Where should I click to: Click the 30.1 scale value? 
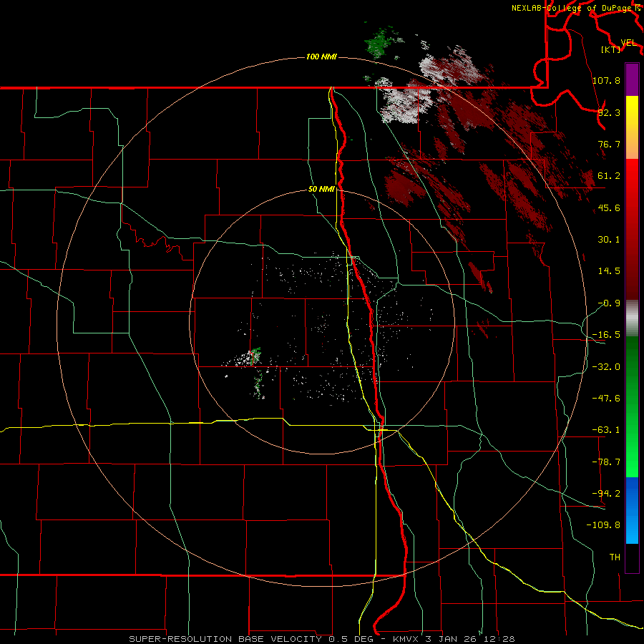click(x=609, y=240)
